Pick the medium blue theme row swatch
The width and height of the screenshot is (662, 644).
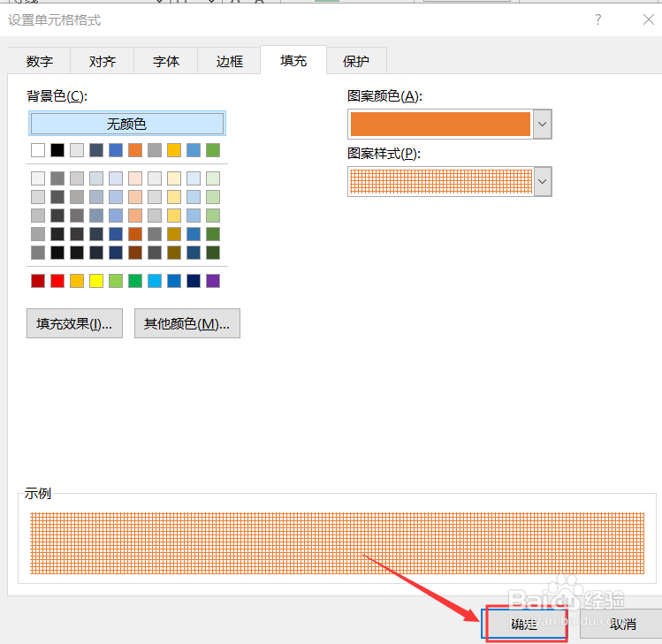(x=116, y=150)
